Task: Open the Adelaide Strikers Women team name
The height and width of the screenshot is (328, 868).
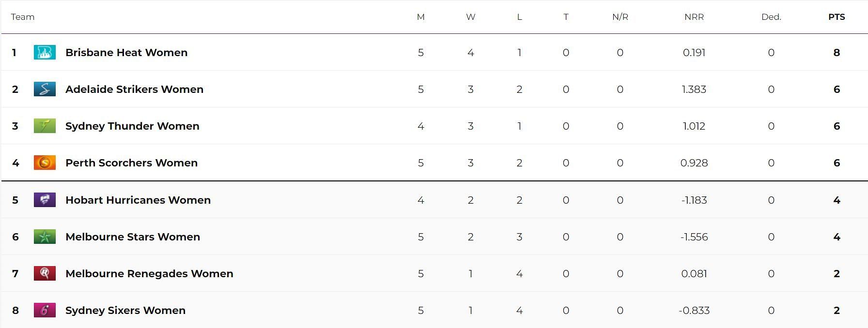Action: click(x=134, y=89)
